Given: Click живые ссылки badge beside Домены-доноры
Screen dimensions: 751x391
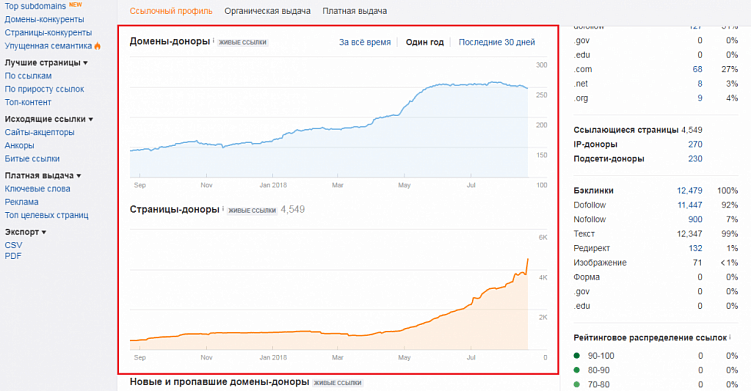Looking at the screenshot, I should point(243,42).
